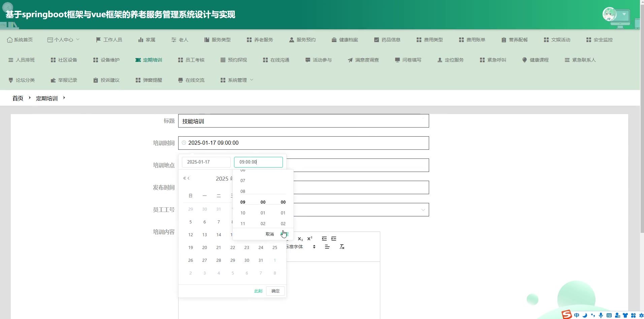The width and height of the screenshot is (644, 319).
Task: Expand the 个人中心 menu
Action: pos(64,40)
